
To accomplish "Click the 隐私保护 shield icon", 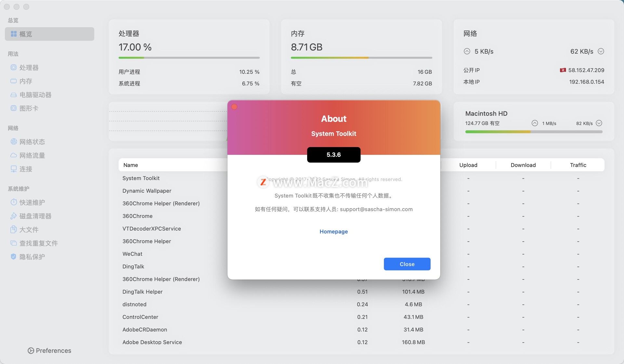I will [13, 257].
